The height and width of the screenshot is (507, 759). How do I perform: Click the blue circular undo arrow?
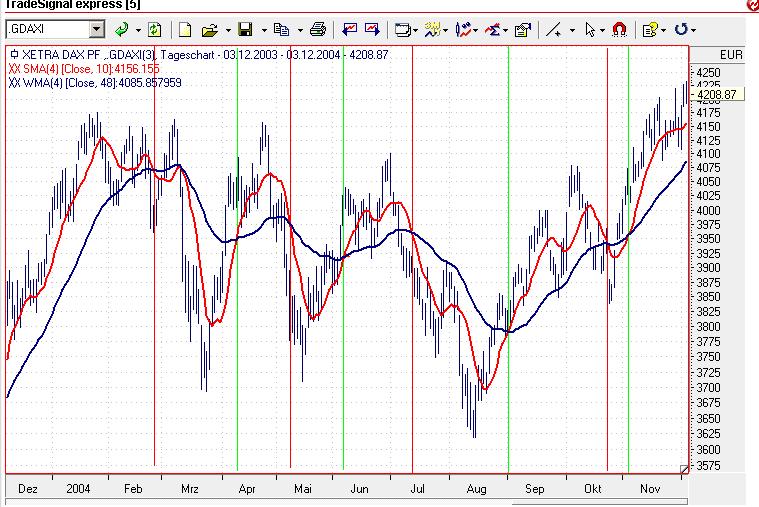681,30
